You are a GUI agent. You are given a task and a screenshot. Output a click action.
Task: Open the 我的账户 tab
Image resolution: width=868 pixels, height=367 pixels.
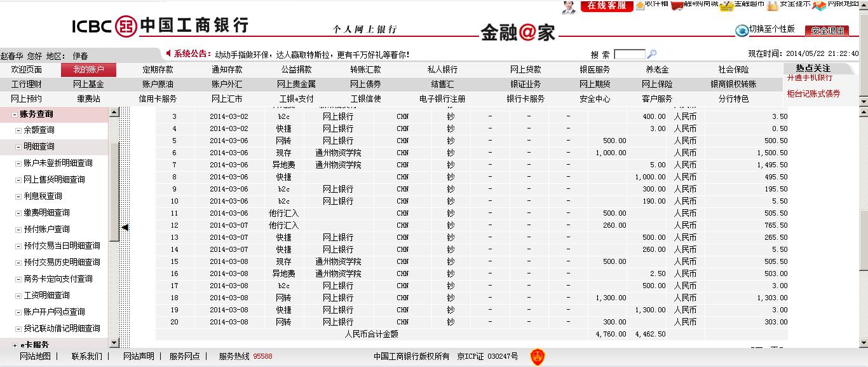point(88,70)
